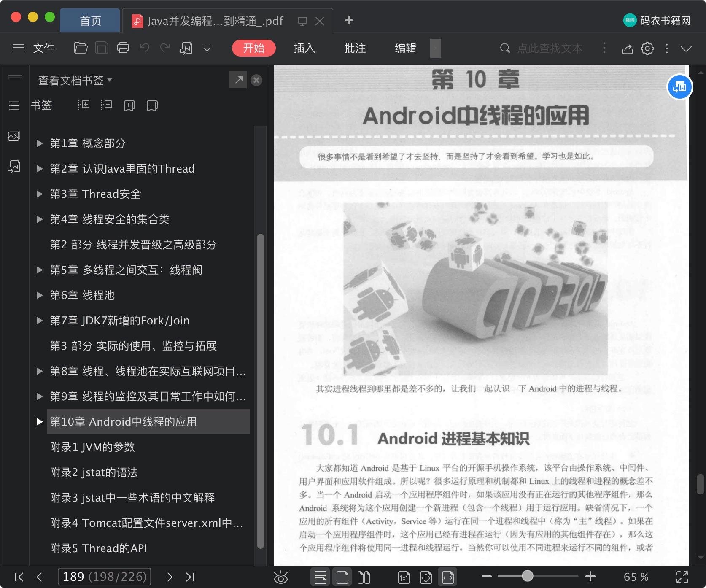Click the zoom slider handle

click(527, 576)
